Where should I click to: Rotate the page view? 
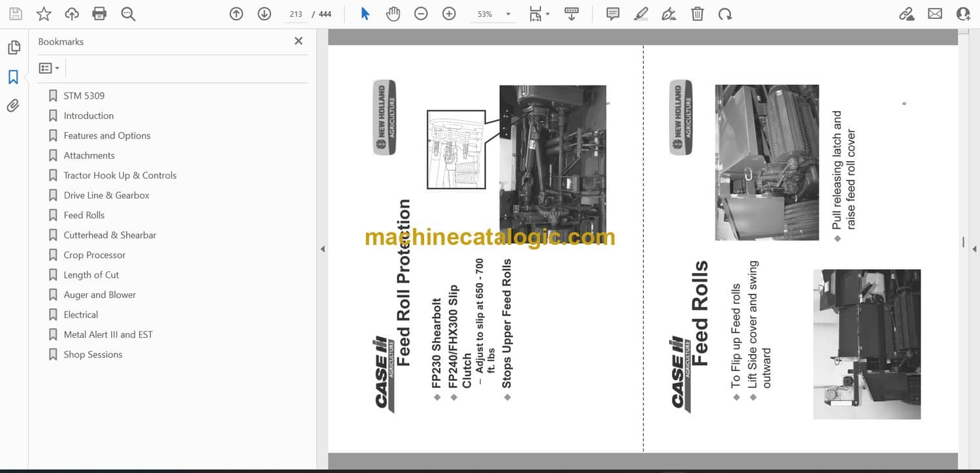point(725,14)
